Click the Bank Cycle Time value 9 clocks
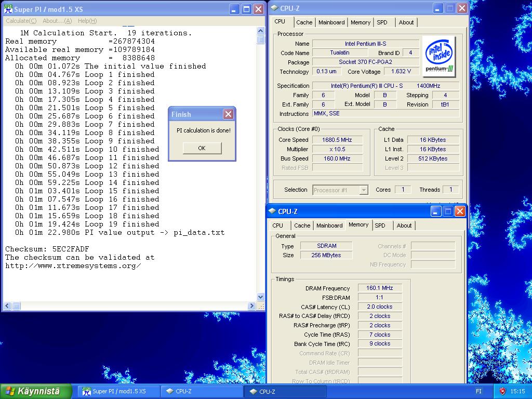The width and height of the screenshot is (532, 399). (380, 344)
